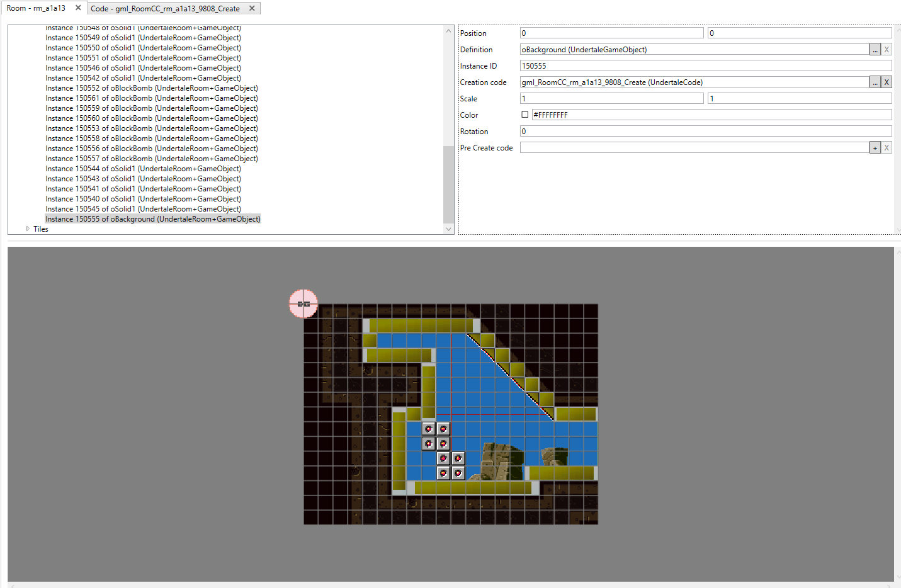Screen dimensions: 901x588
Task: Click the Rotation input field
Action: [x=705, y=132]
